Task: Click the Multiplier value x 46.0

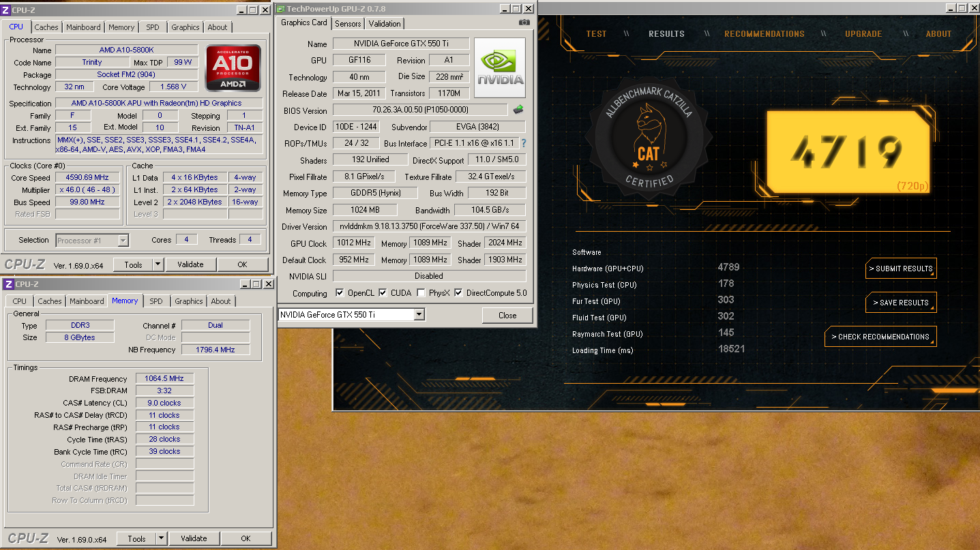Action: pos(88,189)
